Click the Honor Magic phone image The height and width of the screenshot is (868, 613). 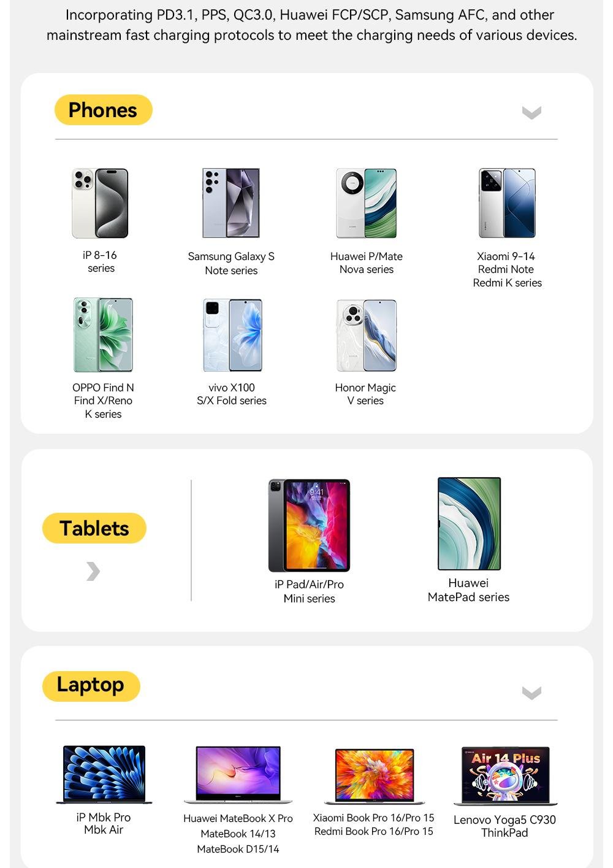366,335
